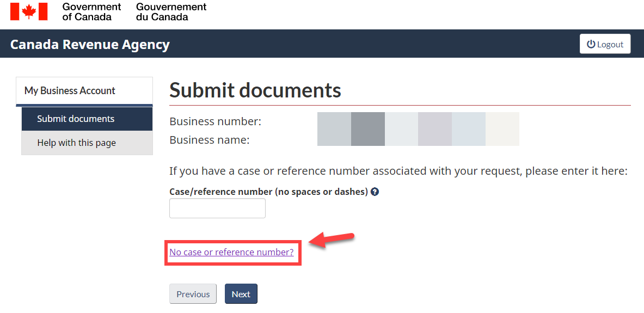Follow the No case or reference number link

tap(231, 252)
